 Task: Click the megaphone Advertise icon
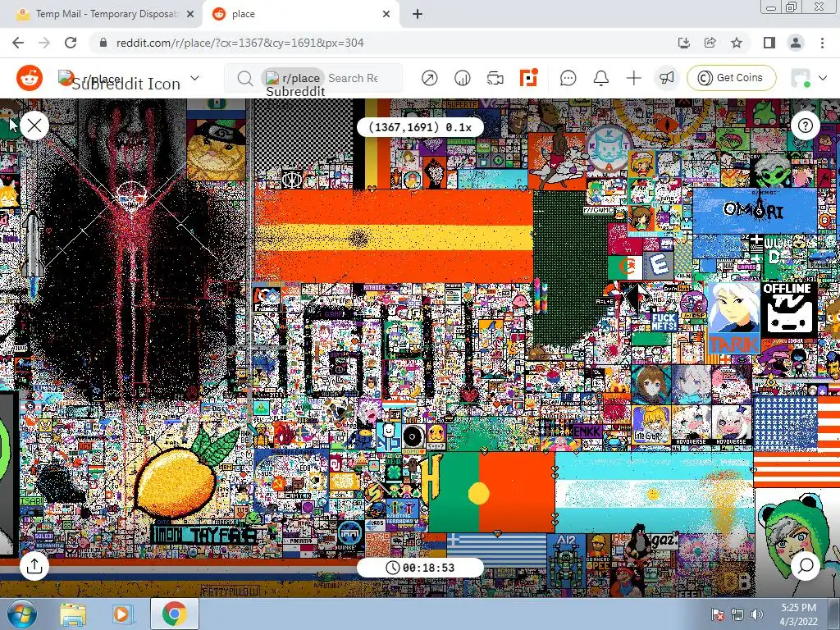tap(666, 78)
